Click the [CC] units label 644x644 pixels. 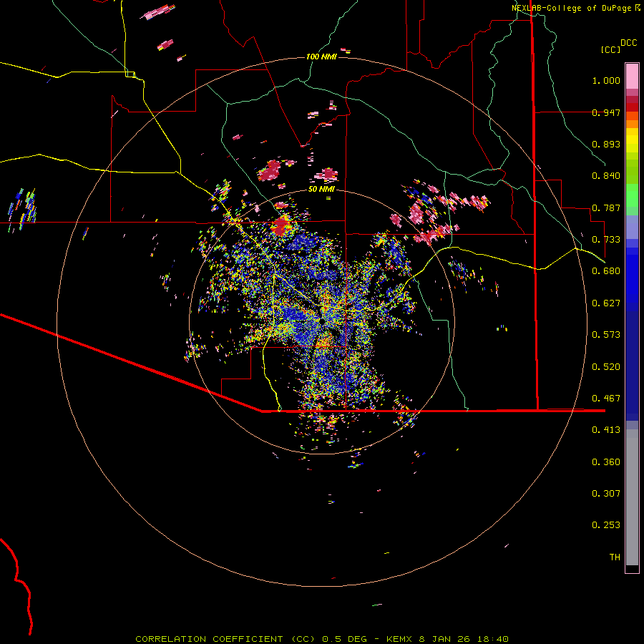(610, 49)
